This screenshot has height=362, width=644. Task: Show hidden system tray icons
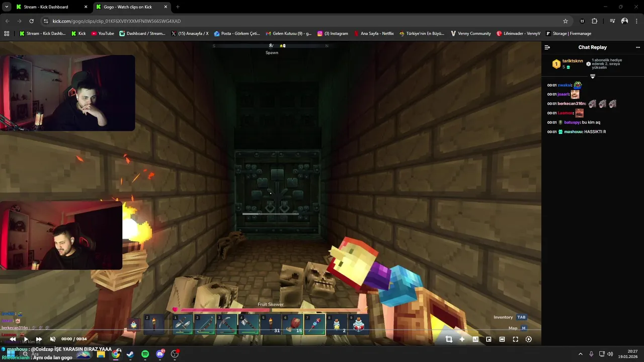580,354
